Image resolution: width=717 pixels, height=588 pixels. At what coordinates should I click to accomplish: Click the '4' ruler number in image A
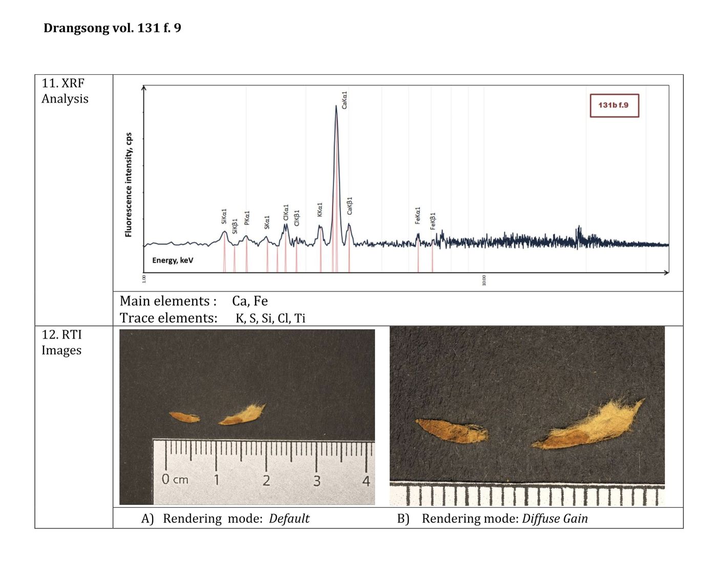(366, 480)
